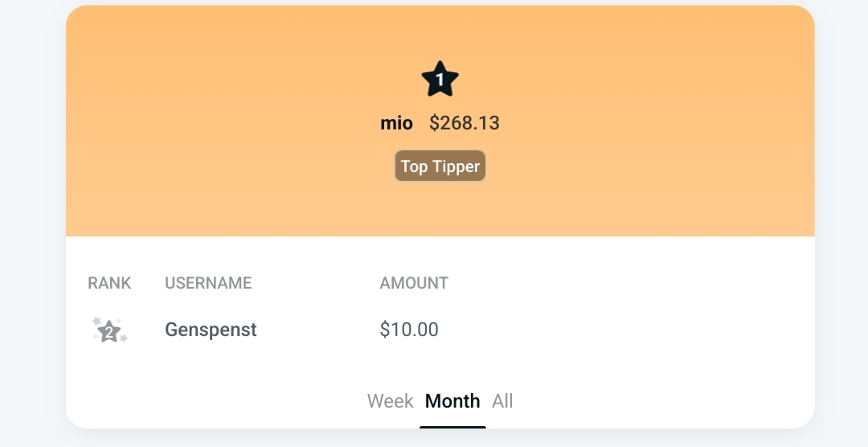
Task: Click Genspenst's $10.00 tip amount
Action: [x=409, y=330]
